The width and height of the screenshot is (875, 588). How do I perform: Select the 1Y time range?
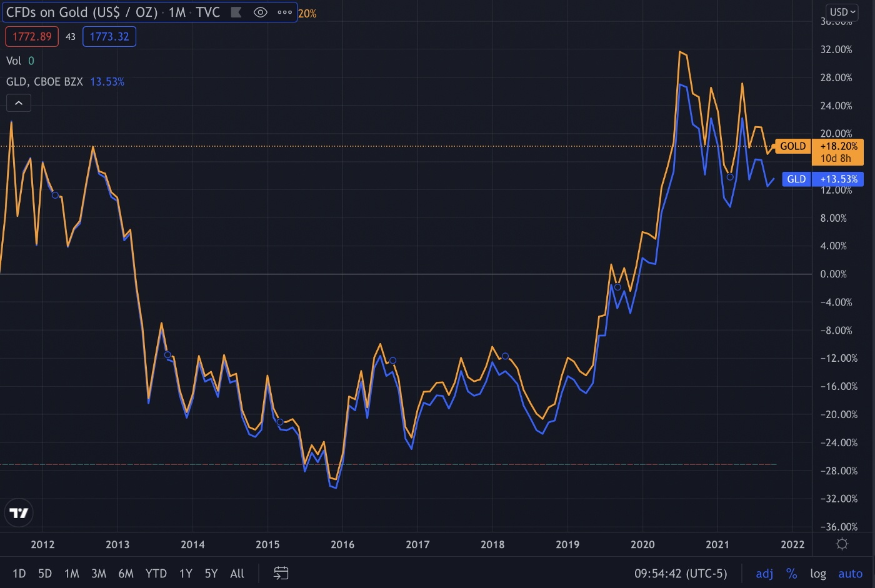186,573
